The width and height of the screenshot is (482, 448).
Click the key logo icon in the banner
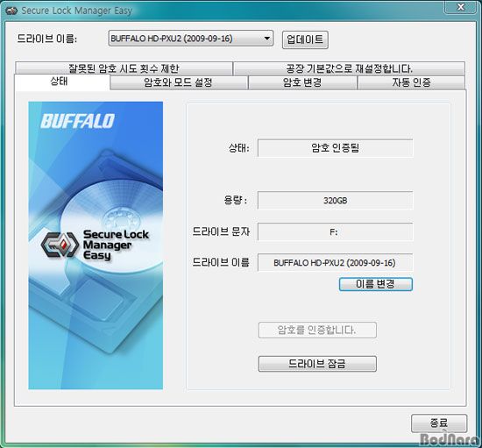pyautogui.click(x=60, y=245)
